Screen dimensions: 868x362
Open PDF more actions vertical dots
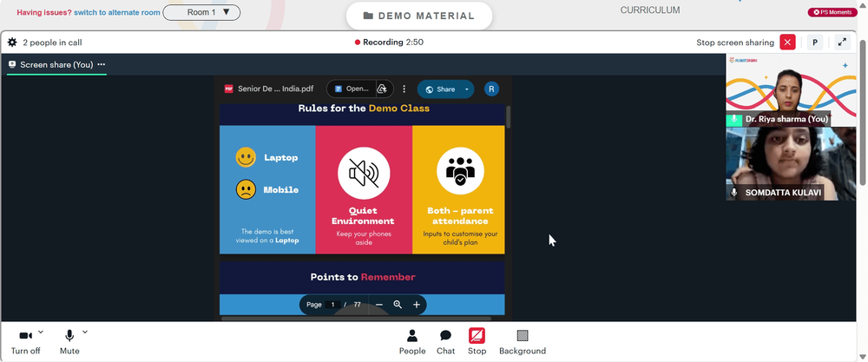(404, 89)
